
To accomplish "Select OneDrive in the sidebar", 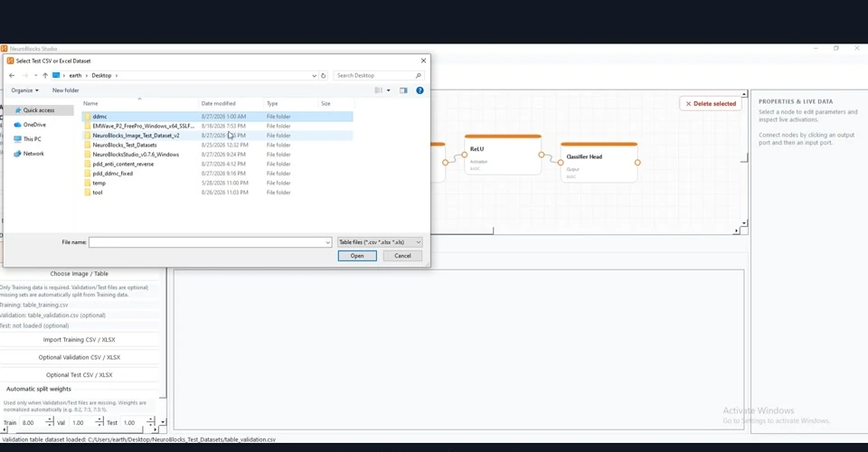I will click(x=34, y=125).
